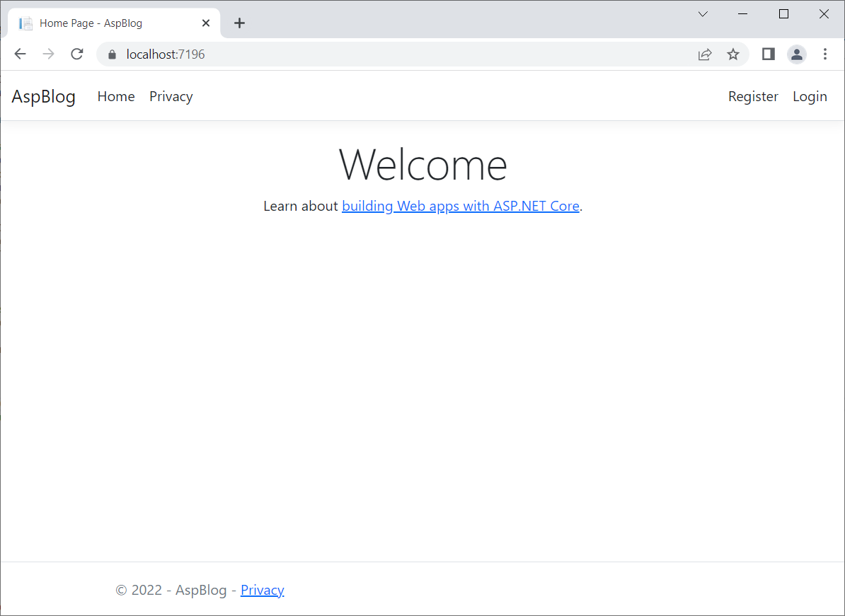Image resolution: width=845 pixels, height=616 pixels.
Task: Click the Privacy link in the footer
Action: (x=263, y=590)
